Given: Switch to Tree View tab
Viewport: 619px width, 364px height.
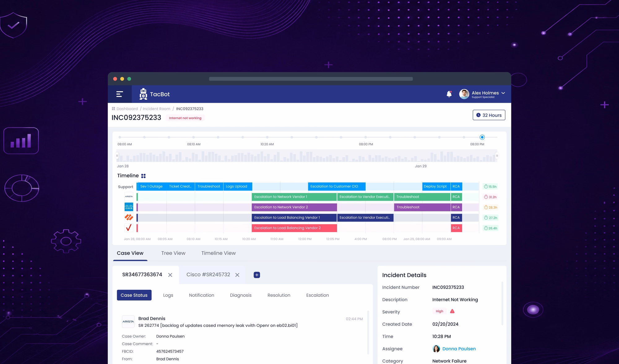Looking at the screenshot, I should (x=173, y=253).
